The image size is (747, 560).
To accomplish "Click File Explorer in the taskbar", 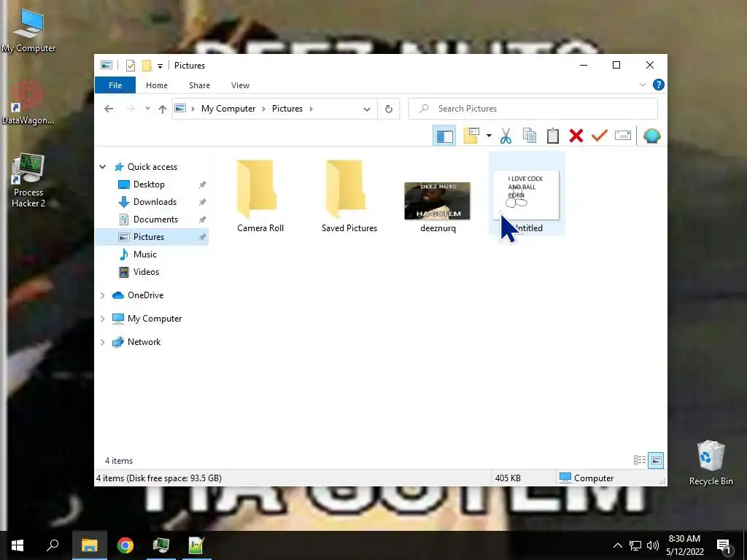I will point(89,545).
